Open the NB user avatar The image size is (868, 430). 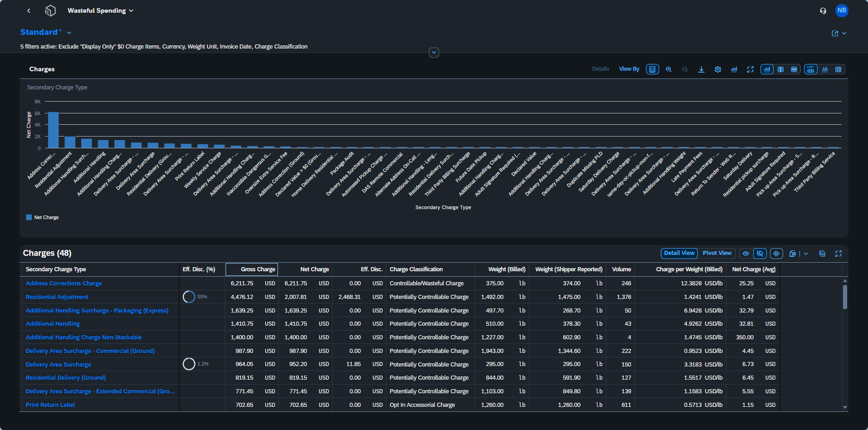(842, 10)
